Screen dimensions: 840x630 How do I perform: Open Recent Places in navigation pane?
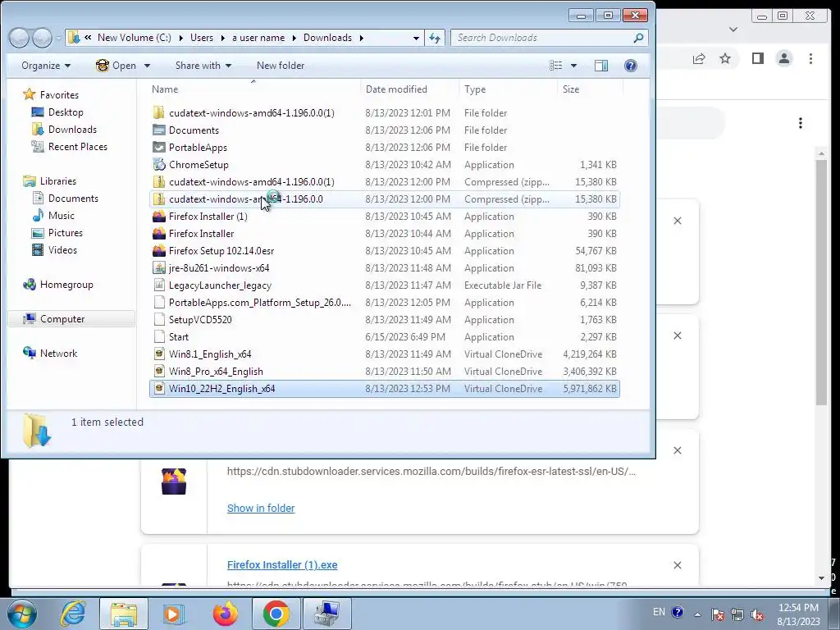point(78,147)
